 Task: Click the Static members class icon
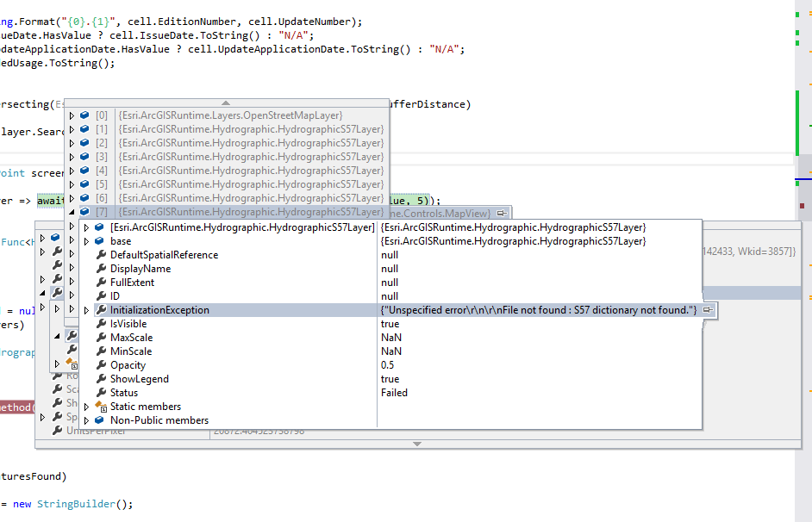(x=101, y=407)
